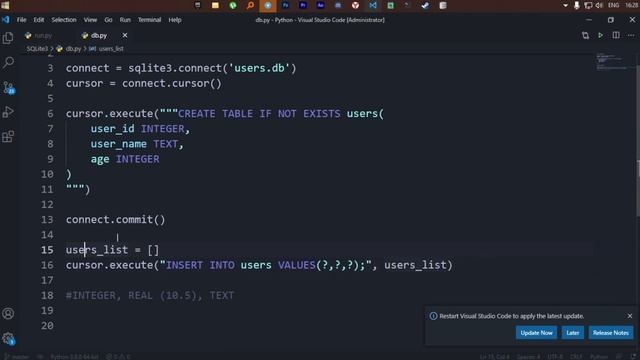This screenshot has height=360, width=640.
Task: Open the View menu
Action: [x=90, y=20]
